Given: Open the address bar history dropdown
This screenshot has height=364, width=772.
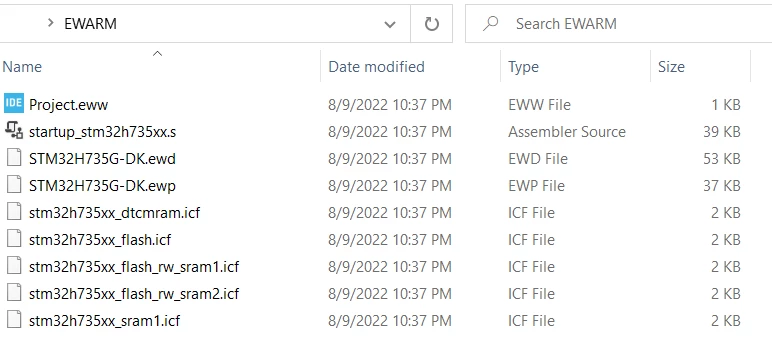Looking at the screenshot, I should pyautogui.click(x=390, y=24).
